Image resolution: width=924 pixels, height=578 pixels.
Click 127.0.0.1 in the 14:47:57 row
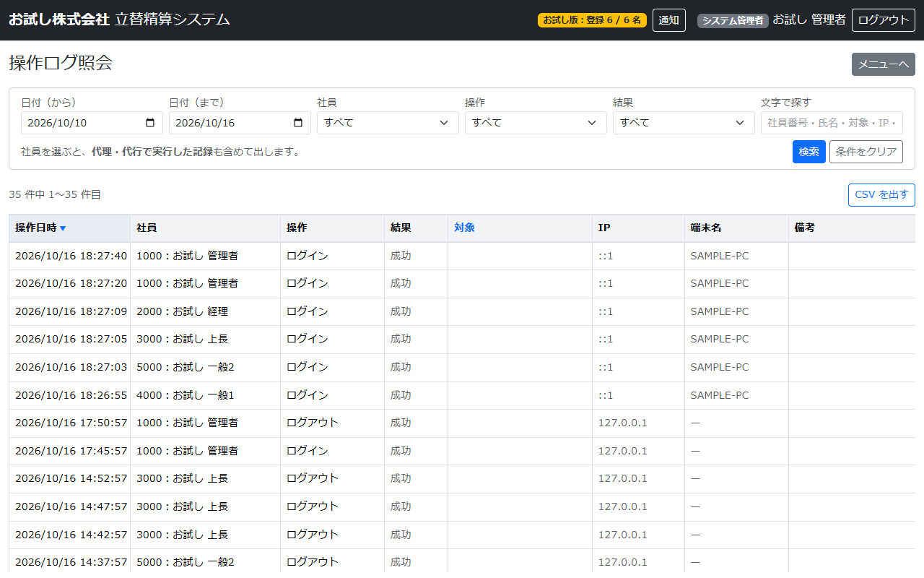(x=623, y=506)
